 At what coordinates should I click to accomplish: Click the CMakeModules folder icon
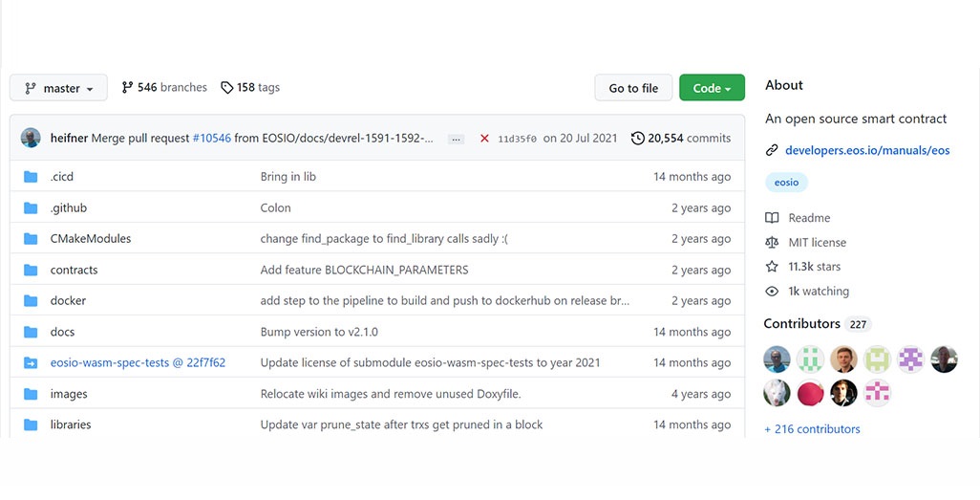point(31,239)
